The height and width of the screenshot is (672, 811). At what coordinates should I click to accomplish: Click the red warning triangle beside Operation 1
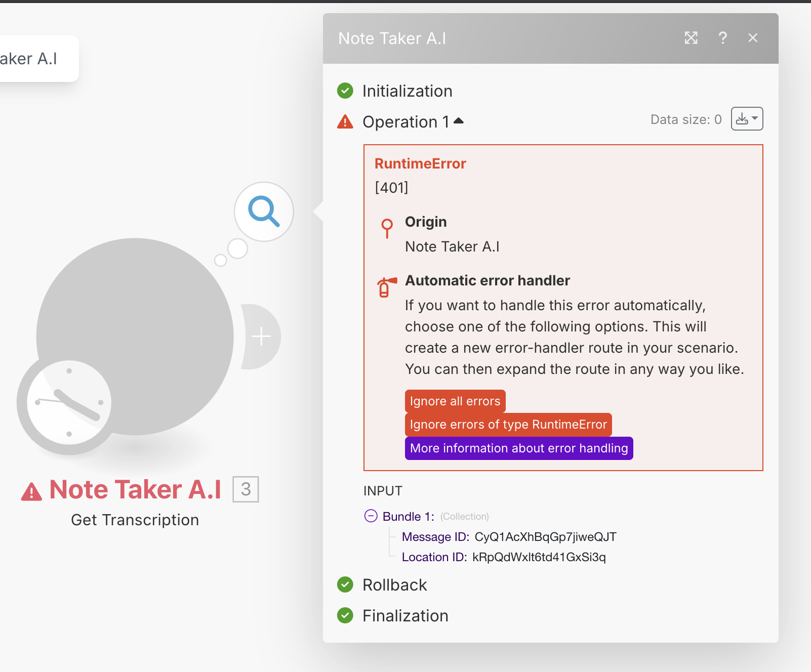345,122
